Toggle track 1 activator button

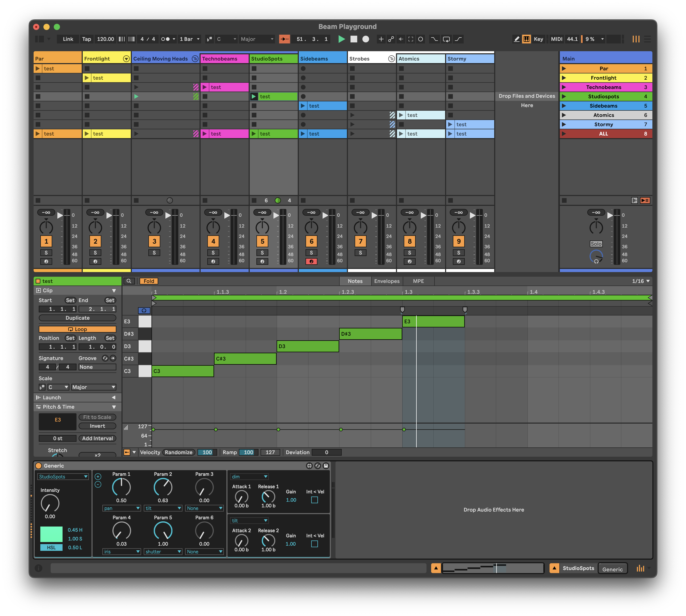(x=46, y=241)
